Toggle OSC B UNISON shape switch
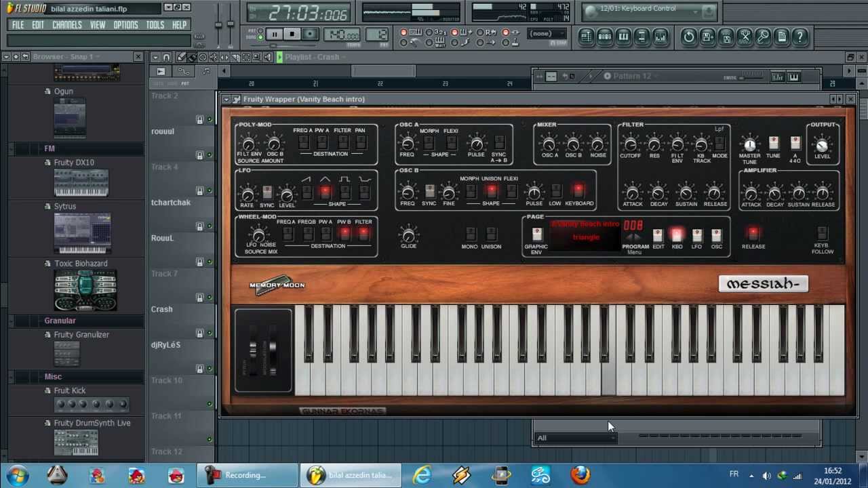The width and height of the screenshot is (868, 488). pos(491,191)
